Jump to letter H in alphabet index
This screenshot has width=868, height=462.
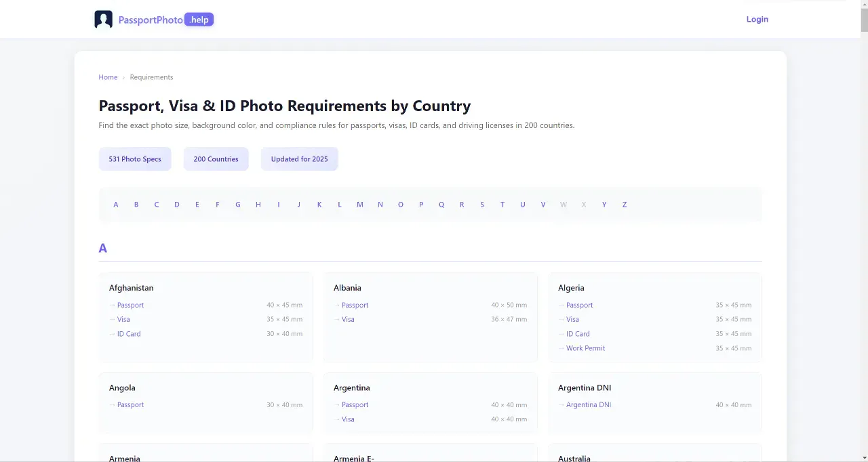258,205
